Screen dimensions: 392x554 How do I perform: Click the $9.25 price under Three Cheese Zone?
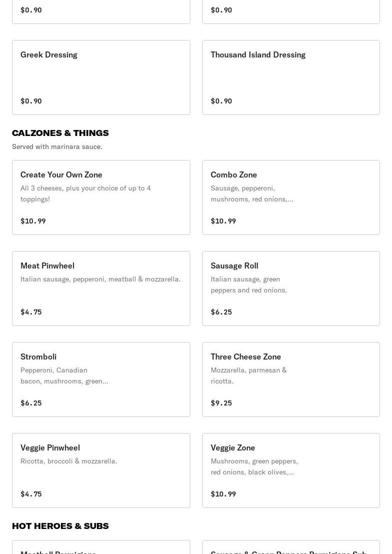click(x=221, y=403)
